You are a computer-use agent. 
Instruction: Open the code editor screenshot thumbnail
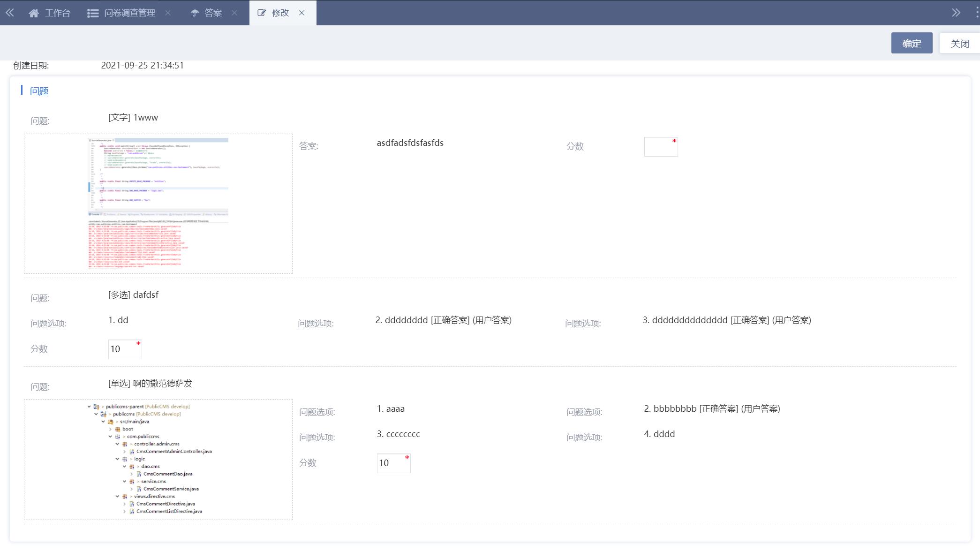[158, 204]
